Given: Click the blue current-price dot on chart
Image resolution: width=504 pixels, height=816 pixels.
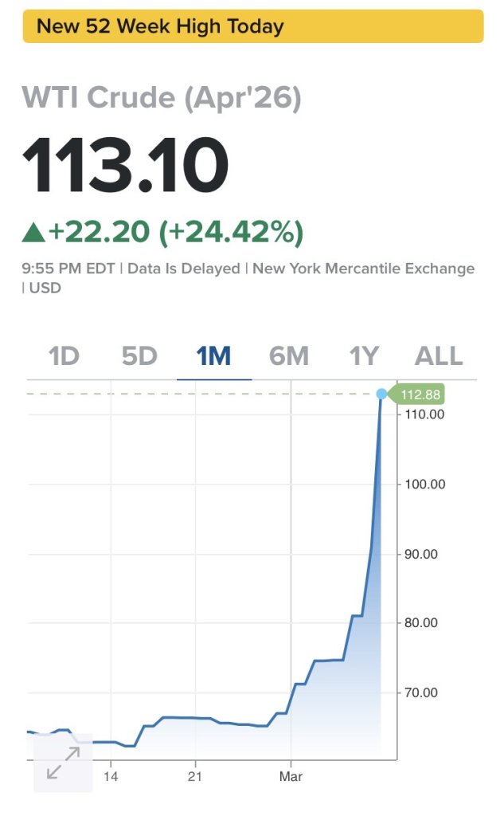Looking at the screenshot, I should tap(381, 394).
